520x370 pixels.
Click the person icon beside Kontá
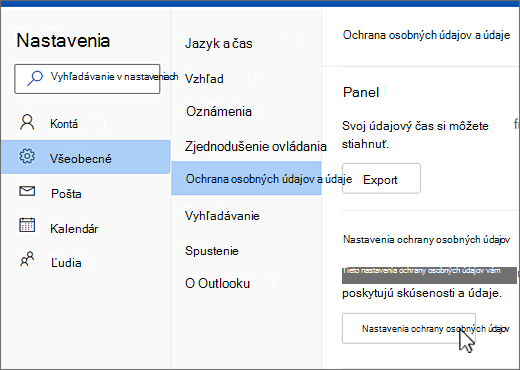pos(27,122)
